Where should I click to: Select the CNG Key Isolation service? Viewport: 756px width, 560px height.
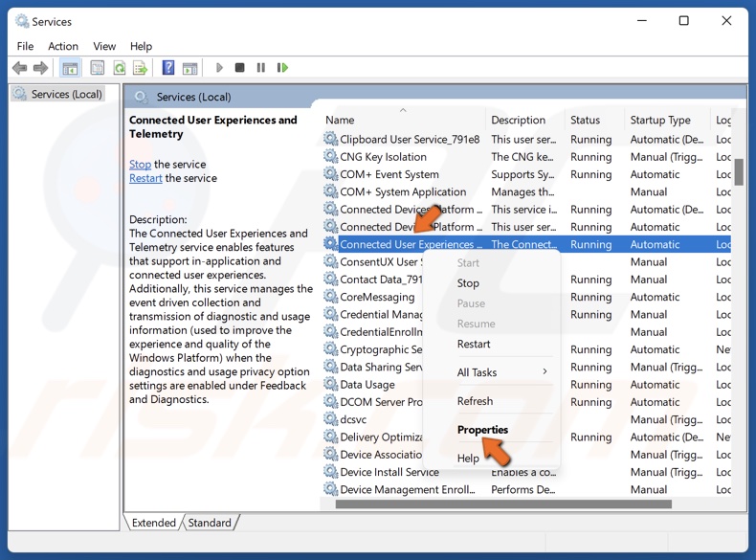[x=526, y=157]
